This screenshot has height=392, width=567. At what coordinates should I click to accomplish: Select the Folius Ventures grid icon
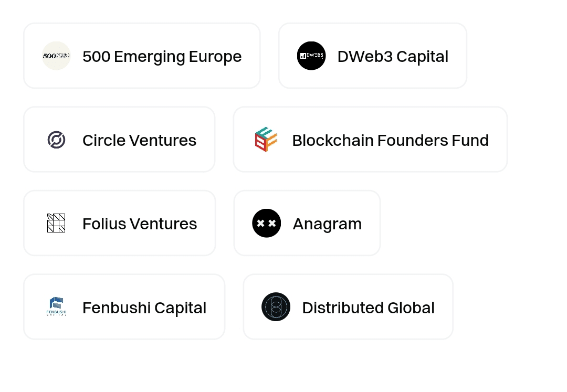coord(56,223)
